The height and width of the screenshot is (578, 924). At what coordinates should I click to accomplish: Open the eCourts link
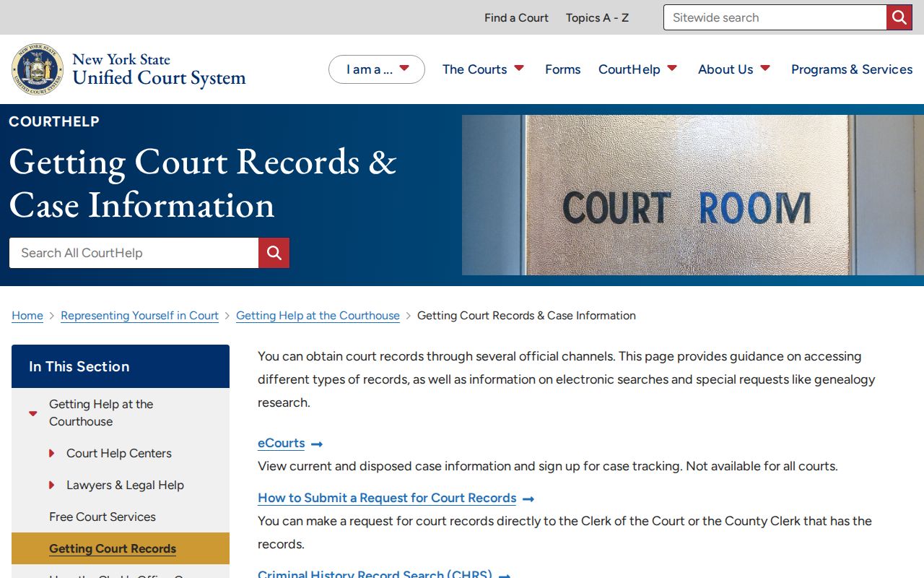(282, 443)
